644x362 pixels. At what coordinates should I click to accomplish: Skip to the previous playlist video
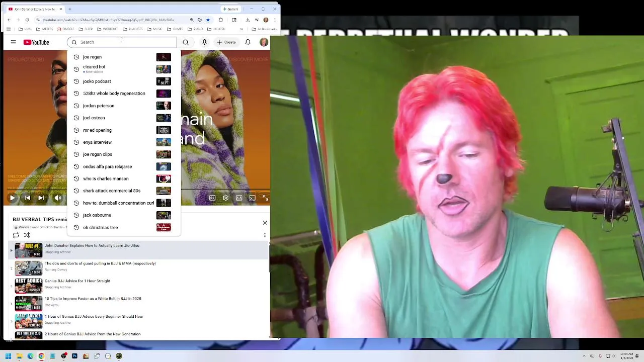(28, 198)
